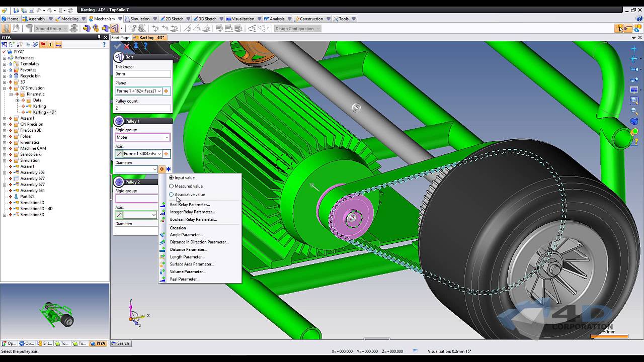
Task: Click the Thickness 0mm input field
Action: (x=143, y=74)
